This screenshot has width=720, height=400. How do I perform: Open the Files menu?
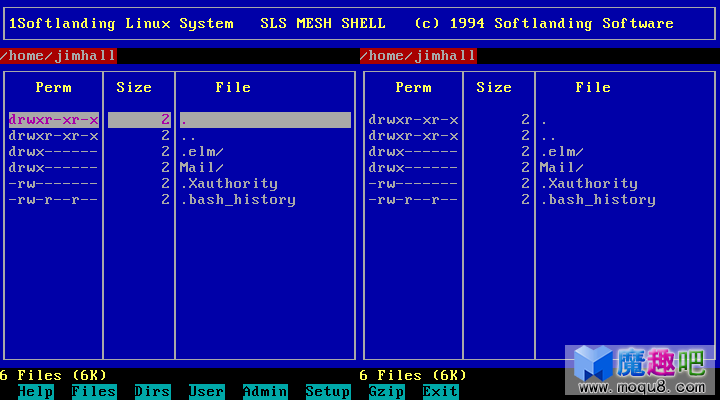(x=94, y=391)
